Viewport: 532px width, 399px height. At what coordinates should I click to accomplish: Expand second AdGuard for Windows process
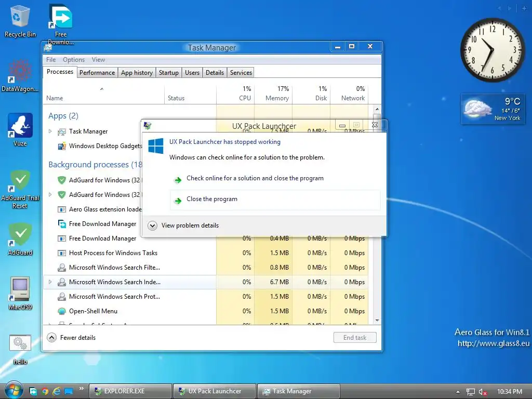coord(50,195)
